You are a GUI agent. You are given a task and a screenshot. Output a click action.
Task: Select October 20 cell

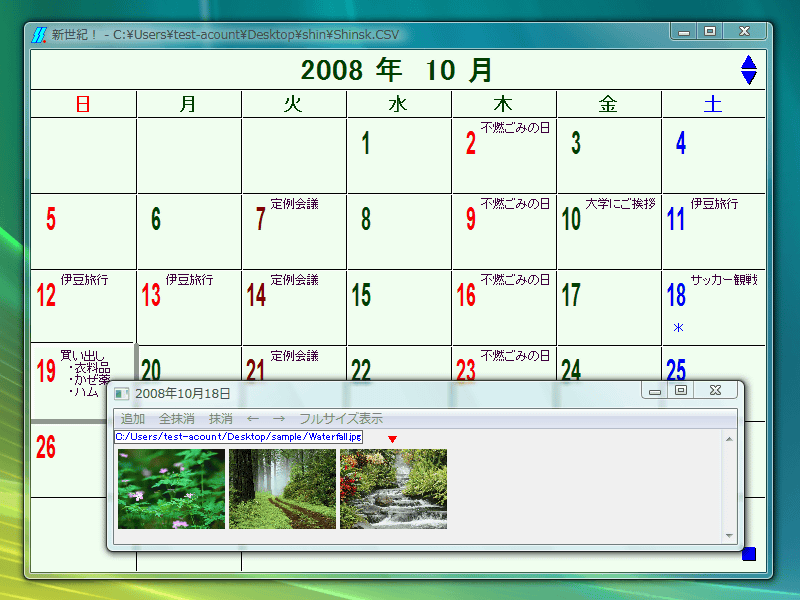189,363
